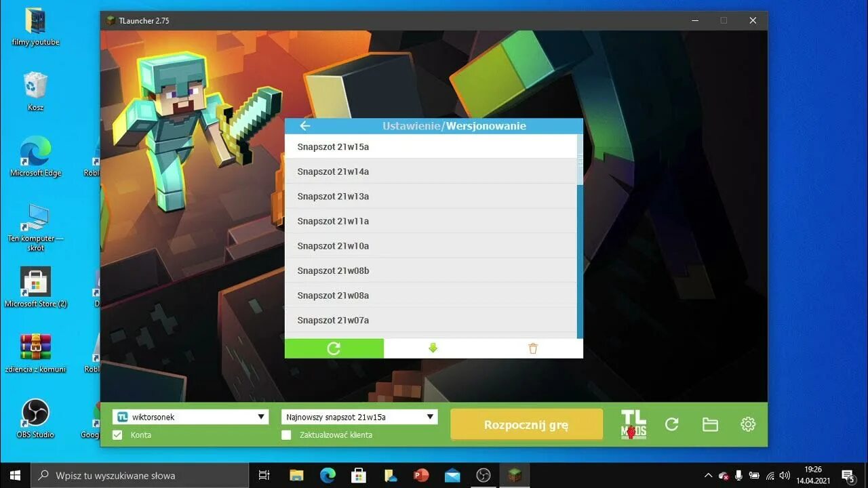Click Rozpocznij grę button
This screenshot has width=868, height=488.
click(526, 425)
